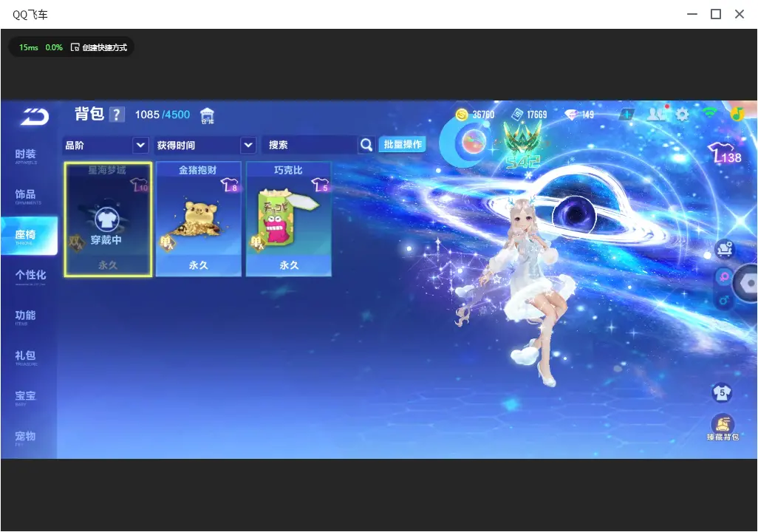Select the male gender toggle

(724, 300)
